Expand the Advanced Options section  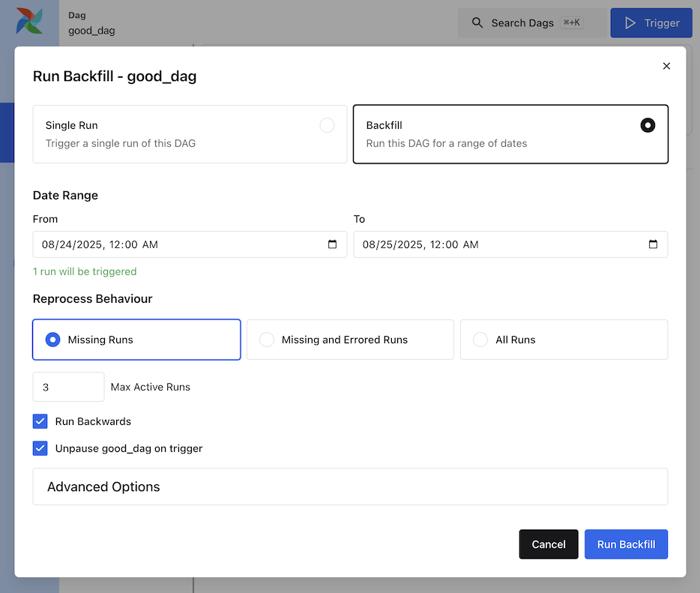(350, 487)
